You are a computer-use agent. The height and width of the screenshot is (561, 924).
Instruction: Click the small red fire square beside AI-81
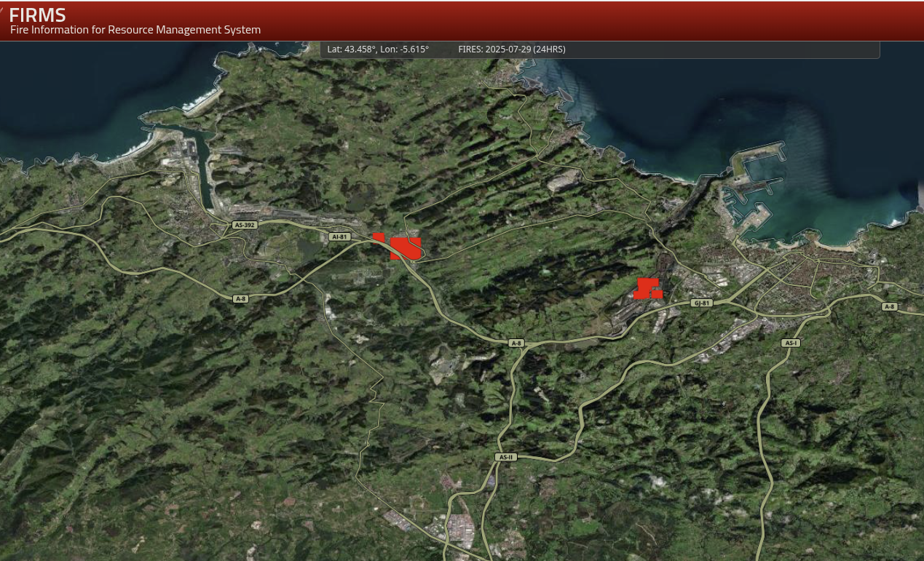coord(379,237)
